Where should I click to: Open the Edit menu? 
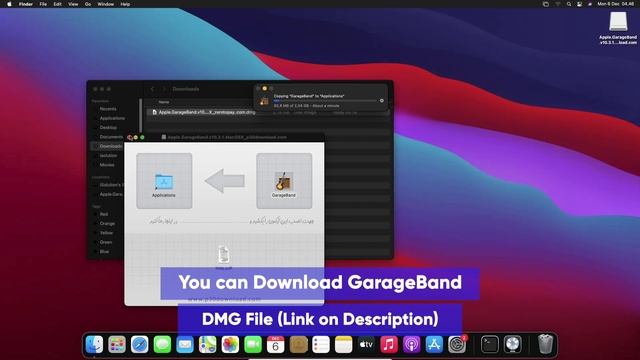(58, 4)
